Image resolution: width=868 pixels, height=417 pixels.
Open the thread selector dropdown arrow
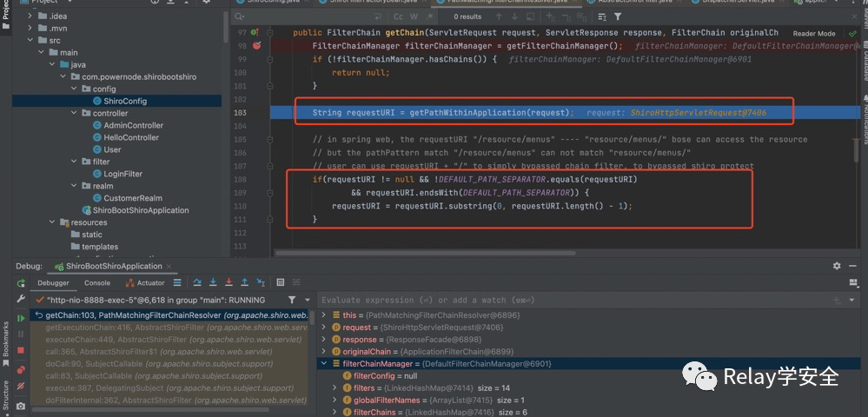(306, 300)
